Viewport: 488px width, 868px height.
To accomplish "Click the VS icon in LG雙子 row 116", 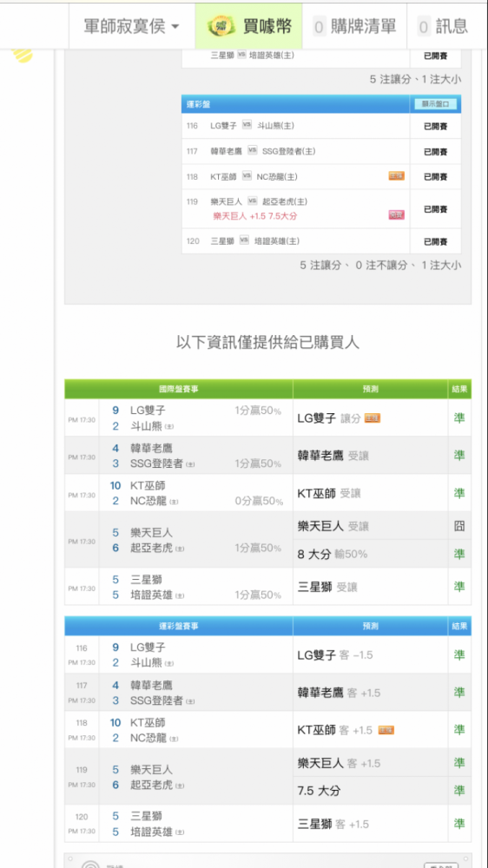I will 247,125.
